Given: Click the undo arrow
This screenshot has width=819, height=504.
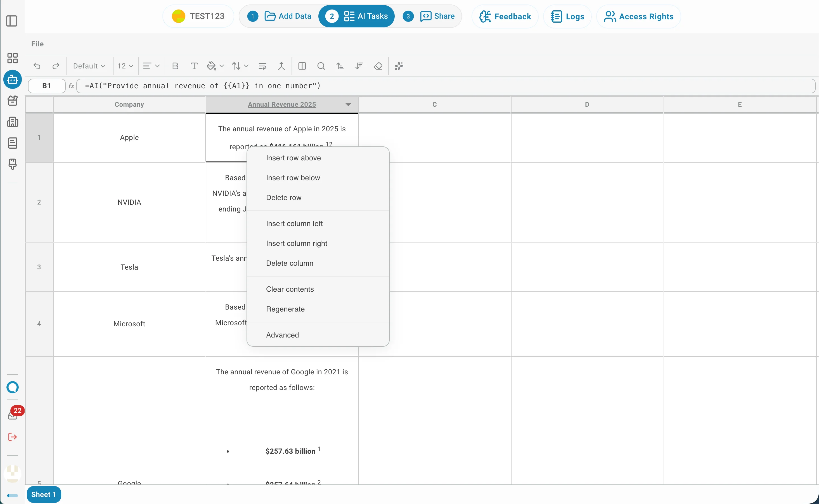Looking at the screenshot, I should point(37,66).
